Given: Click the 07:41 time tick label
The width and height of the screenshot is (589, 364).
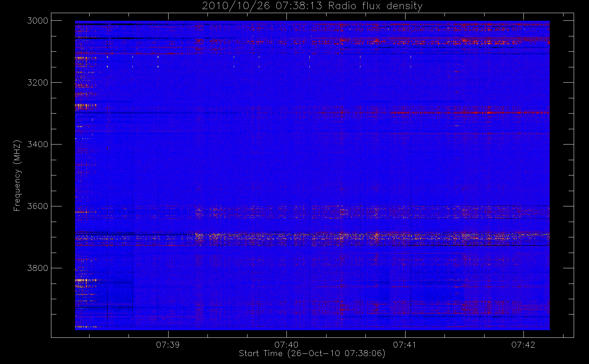Looking at the screenshot, I should (x=405, y=345).
